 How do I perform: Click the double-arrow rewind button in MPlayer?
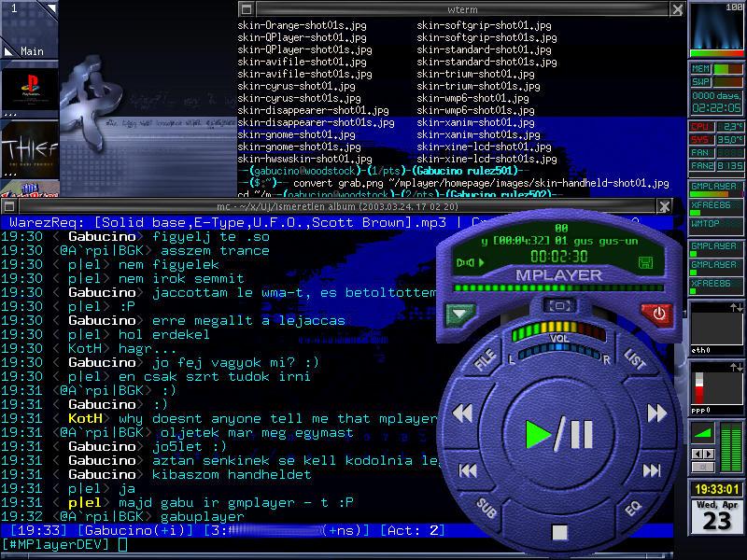[x=461, y=413]
